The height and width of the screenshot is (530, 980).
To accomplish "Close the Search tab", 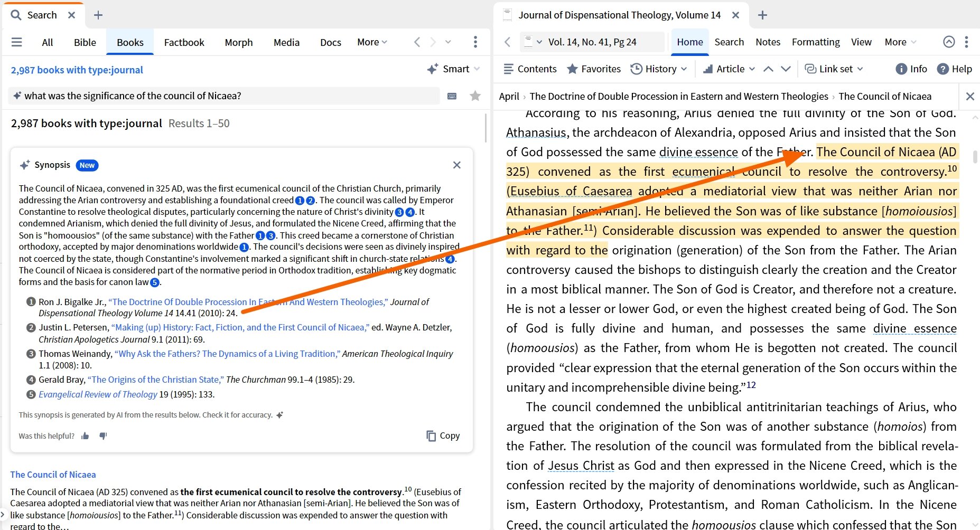I will pyautogui.click(x=72, y=15).
